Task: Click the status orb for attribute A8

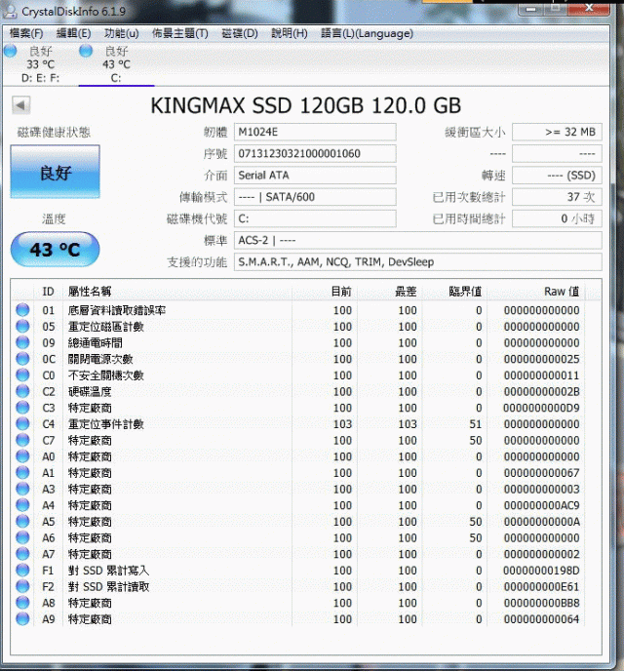Action: (22, 603)
